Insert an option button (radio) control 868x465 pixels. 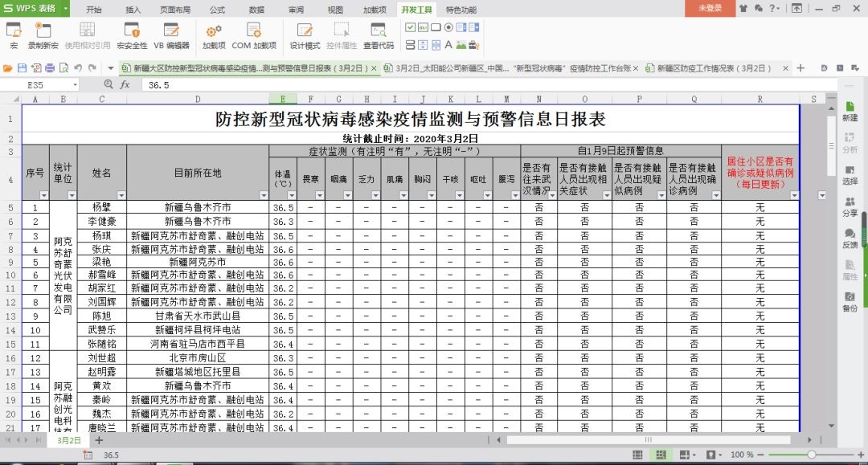click(x=448, y=27)
